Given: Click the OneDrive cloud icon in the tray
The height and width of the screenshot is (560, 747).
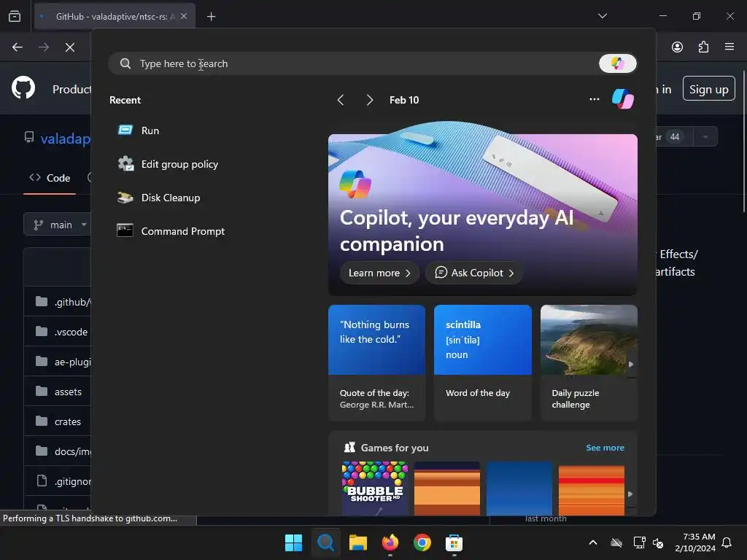Looking at the screenshot, I should click(616, 542).
